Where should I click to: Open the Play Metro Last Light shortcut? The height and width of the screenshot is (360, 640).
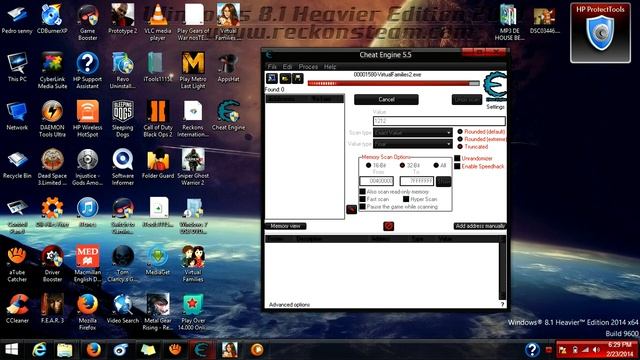(x=193, y=71)
